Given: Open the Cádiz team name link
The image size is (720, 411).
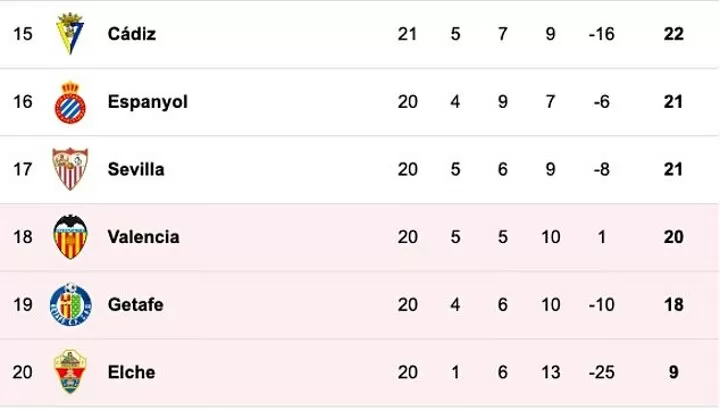Looking at the screenshot, I should click(x=132, y=34).
